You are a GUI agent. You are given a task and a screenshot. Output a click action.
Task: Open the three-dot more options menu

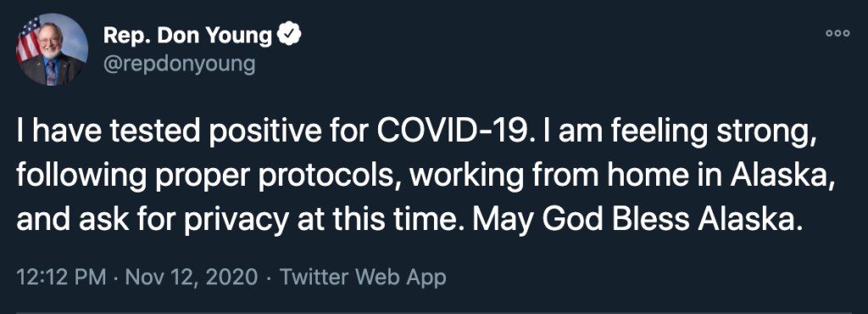837,33
